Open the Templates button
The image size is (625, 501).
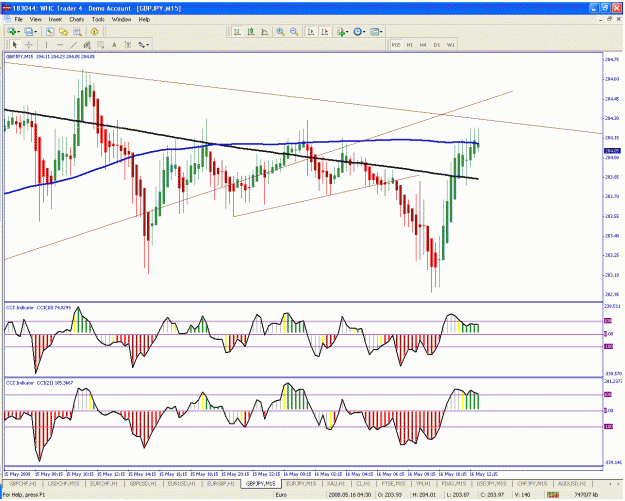[374, 31]
